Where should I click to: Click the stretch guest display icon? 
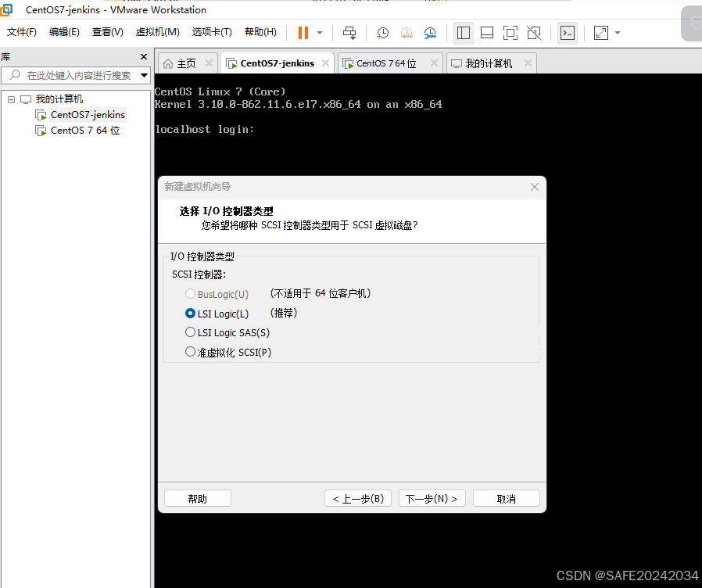point(601,33)
